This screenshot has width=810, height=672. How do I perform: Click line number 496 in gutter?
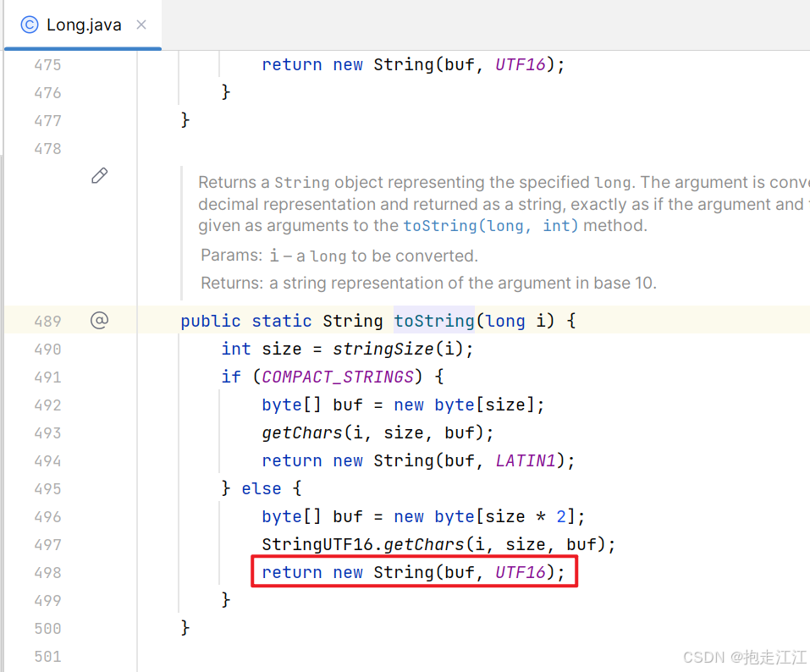[x=47, y=516]
